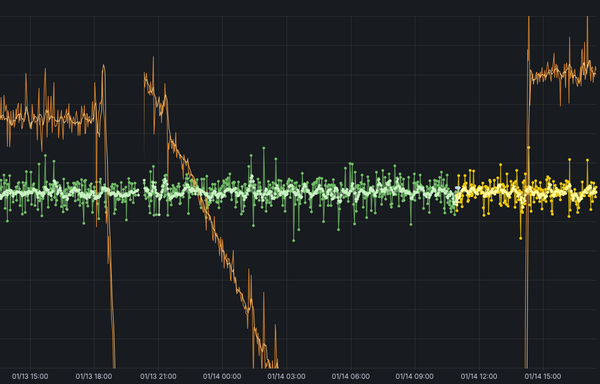The width and height of the screenshot is (600, 384).
Task: Click the lowest yellow data point before 01/14 15:00
Action: 520,238
